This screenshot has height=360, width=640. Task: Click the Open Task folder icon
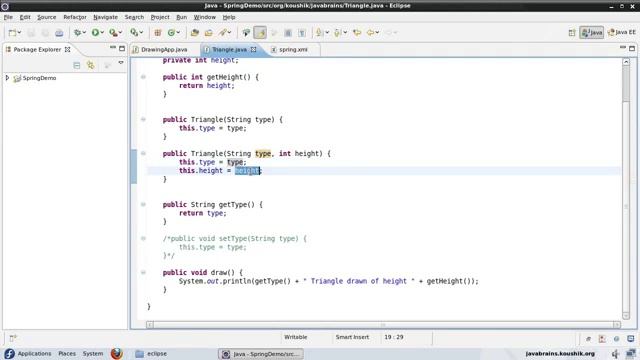coord(209,33)
